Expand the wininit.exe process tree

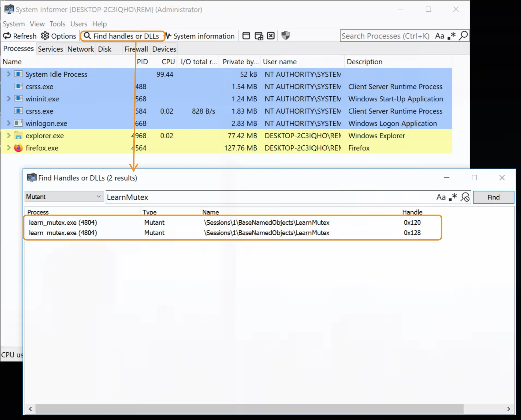pos(8,98)
